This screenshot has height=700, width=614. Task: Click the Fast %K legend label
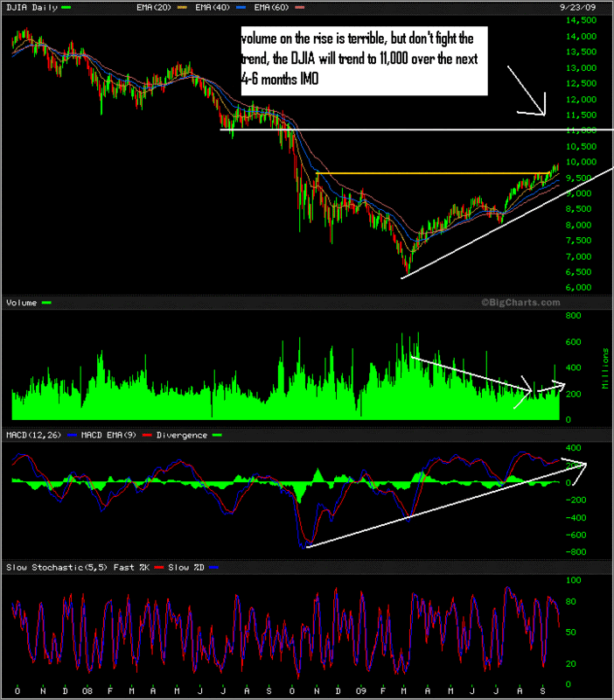(x=131, y=567)
